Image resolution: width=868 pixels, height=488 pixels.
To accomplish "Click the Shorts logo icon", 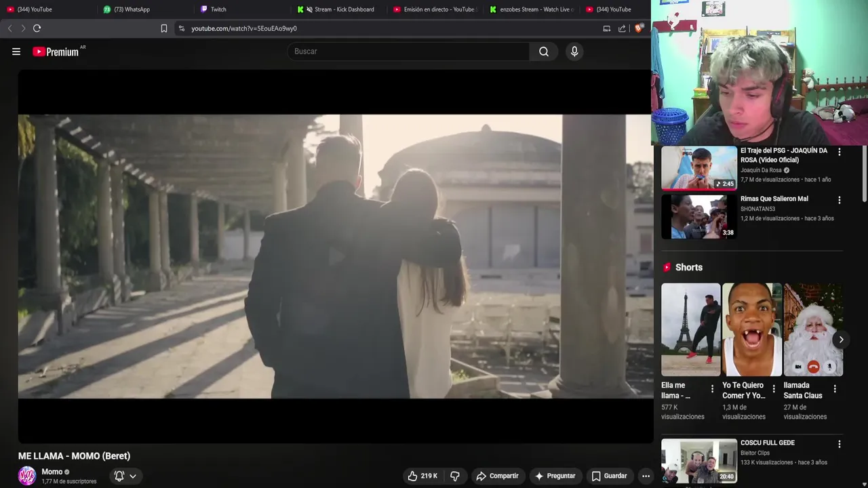I will tap(667, 267).
